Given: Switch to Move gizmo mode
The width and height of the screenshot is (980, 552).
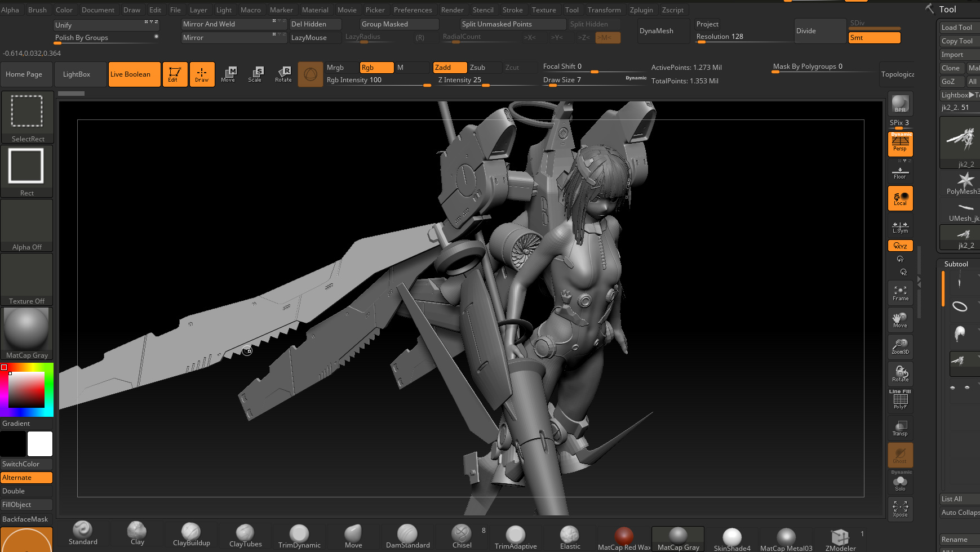Looking at the screenshot, I should click(228, 74).
